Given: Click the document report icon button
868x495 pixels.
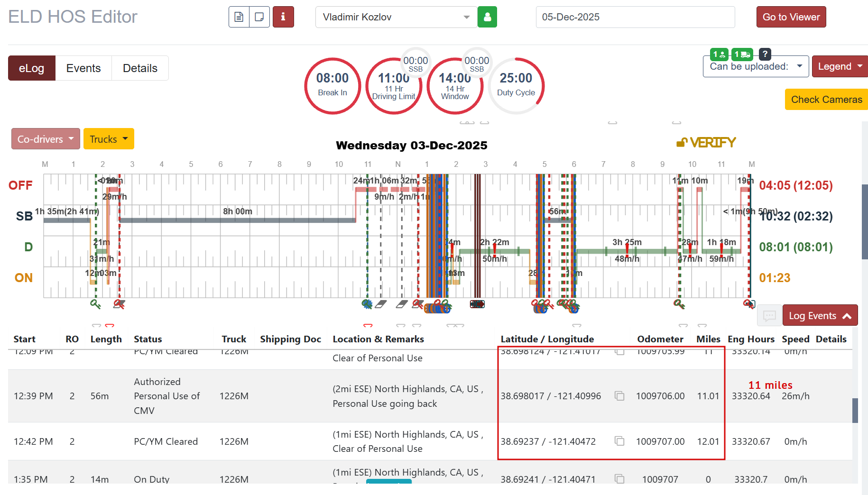Looking at the screenshot, I should [x=239, y=17].
